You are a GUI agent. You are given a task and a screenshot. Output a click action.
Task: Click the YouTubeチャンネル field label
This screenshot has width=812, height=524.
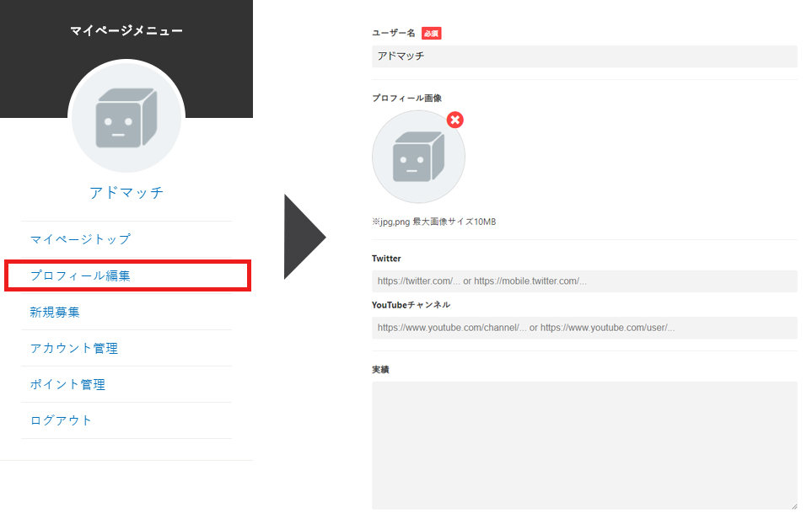pos(411,305)
